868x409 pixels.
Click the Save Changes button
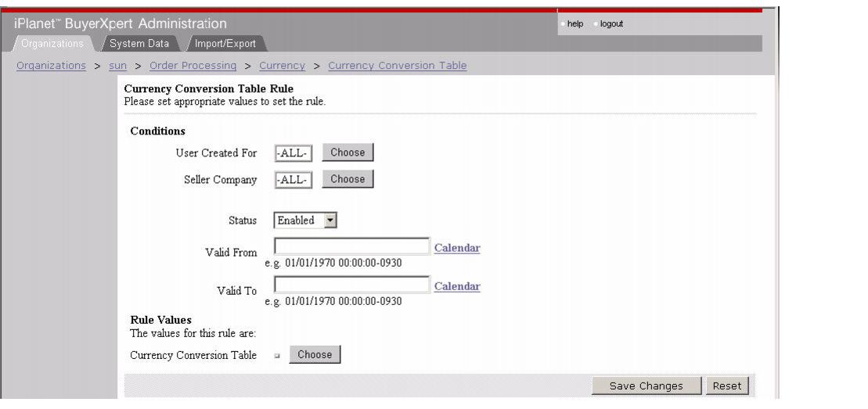[x=646, y=386]
